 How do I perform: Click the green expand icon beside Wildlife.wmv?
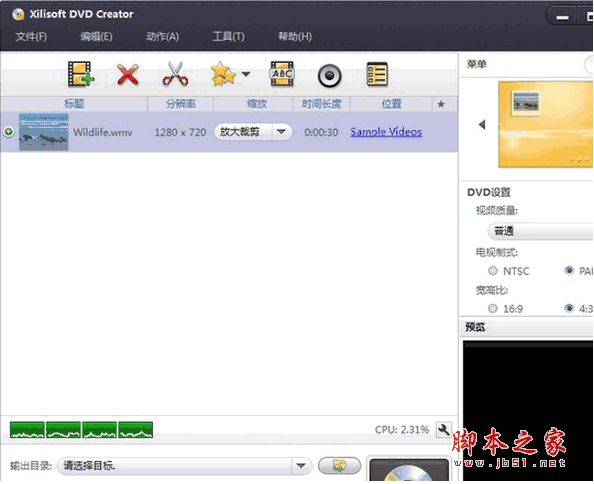[8, 132]
